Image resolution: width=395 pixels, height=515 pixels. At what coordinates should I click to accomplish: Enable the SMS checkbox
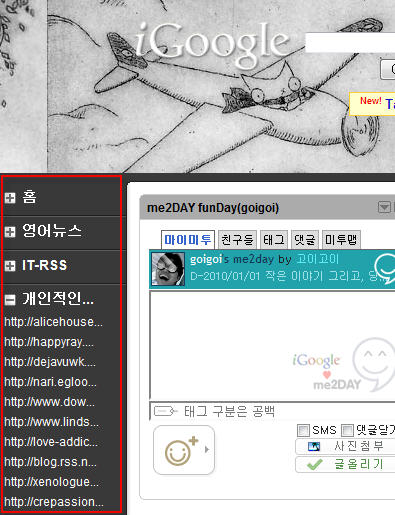tap(303, 430)
